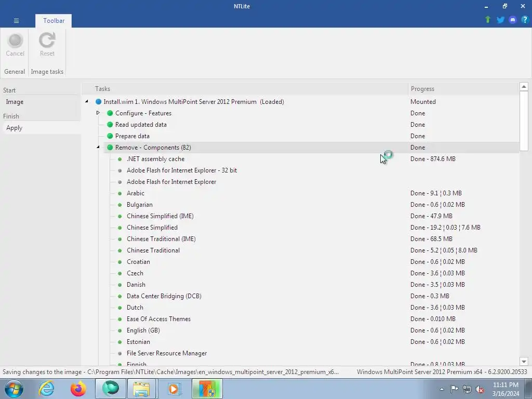Show hidden tray icons arrow
This screenshot has height=399, width=532.
tap(442, 389)
